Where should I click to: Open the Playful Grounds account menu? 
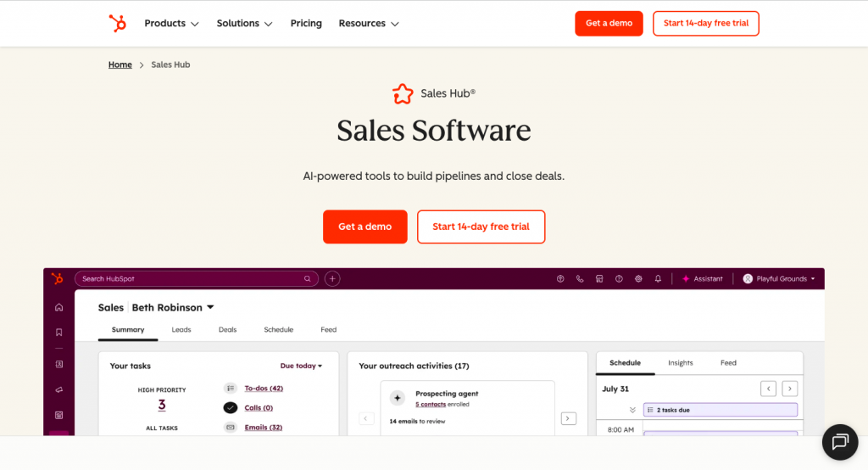(x=779, y=278)
